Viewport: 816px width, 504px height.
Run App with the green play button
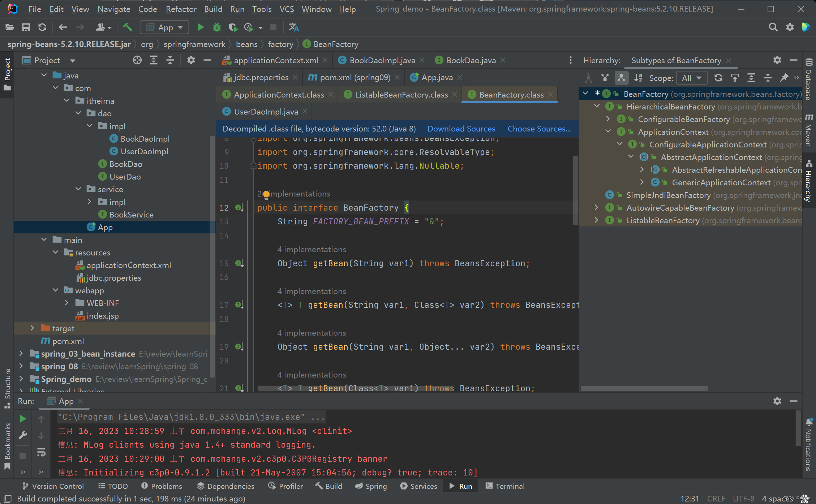(201, 27)
